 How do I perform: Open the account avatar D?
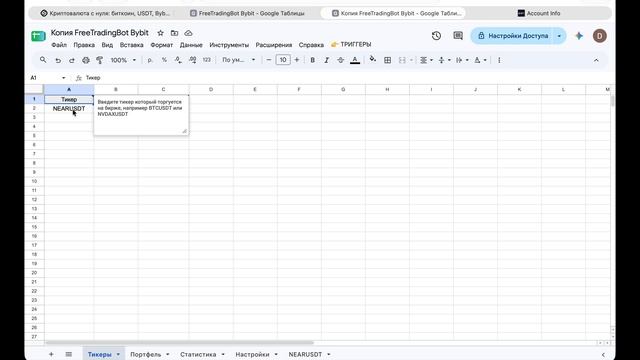[600, 36]
